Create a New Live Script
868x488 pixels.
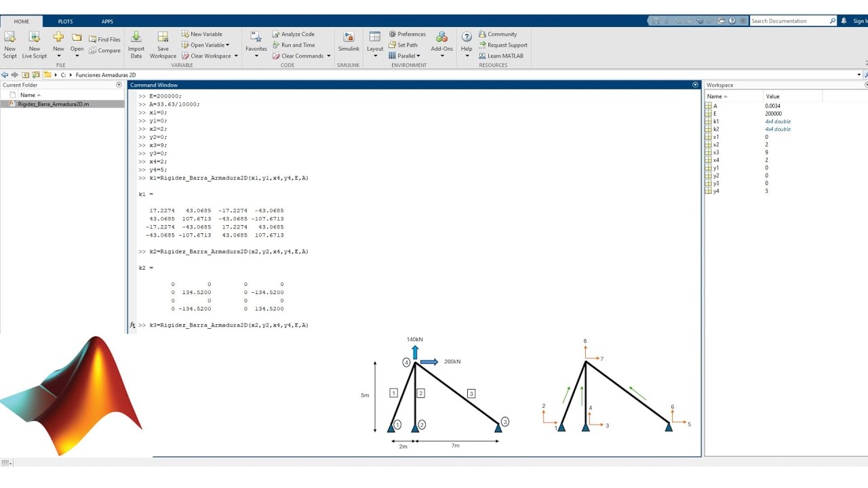[35, 45]
